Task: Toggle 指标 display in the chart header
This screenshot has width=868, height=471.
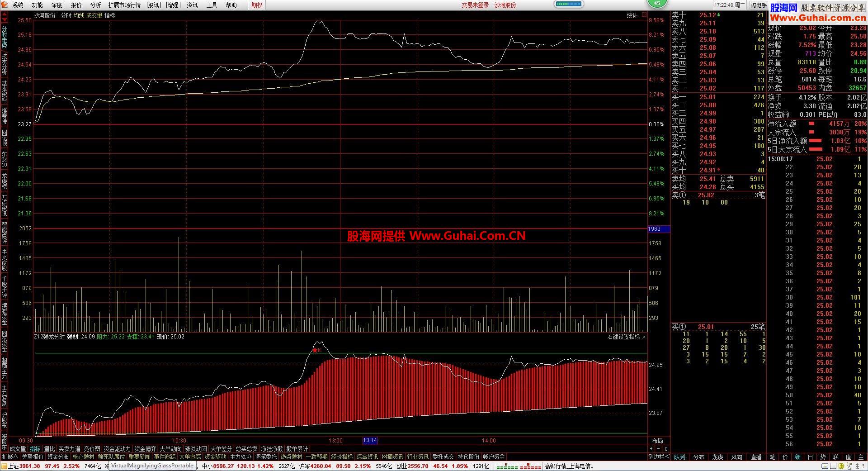Action: click(110, 15)
